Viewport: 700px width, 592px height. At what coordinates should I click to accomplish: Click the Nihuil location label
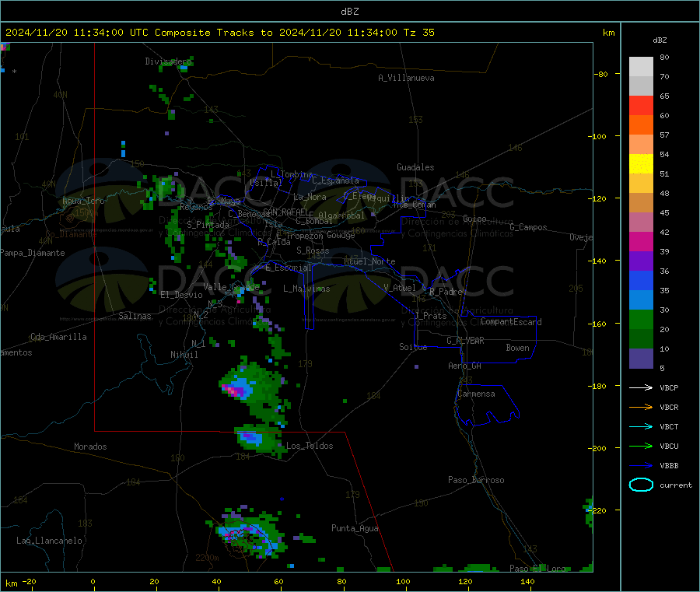[x=184, y=355]
